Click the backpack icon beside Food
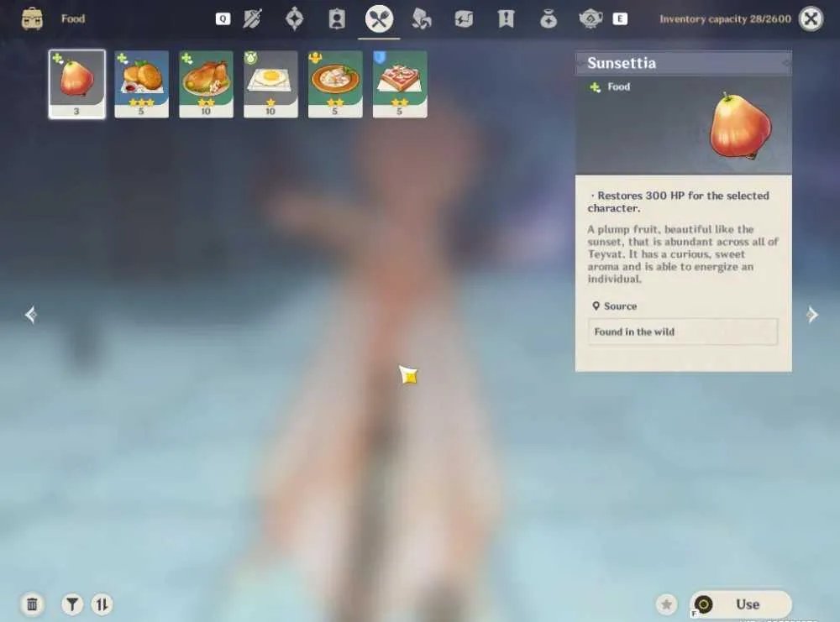The width and height of the screenshot is (840, 622). pos(32,19)
